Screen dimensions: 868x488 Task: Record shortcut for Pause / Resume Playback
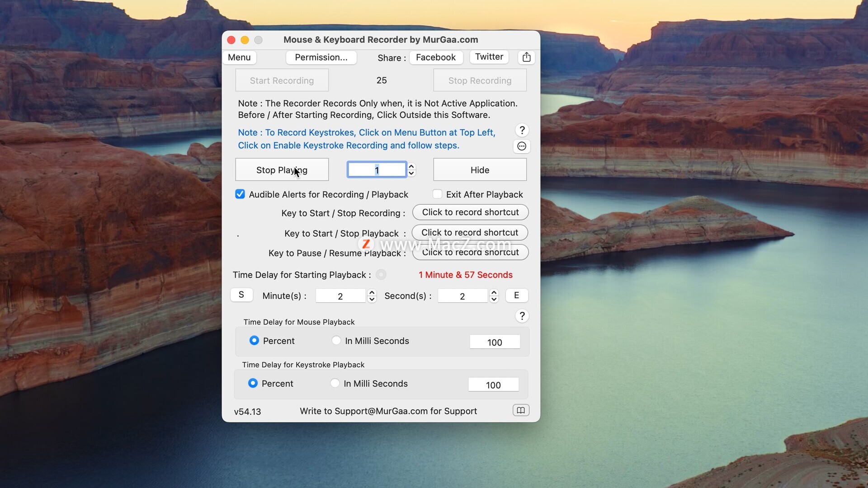point(470,252)
